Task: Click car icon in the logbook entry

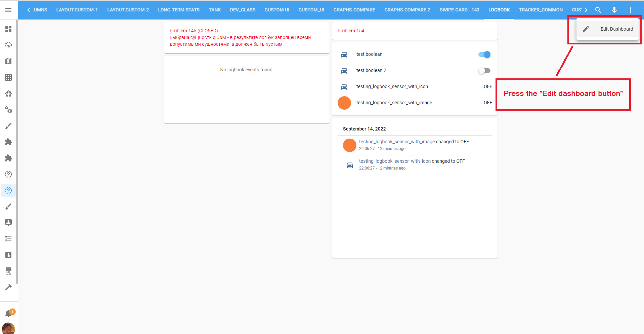Action: [x=350, y=165]
